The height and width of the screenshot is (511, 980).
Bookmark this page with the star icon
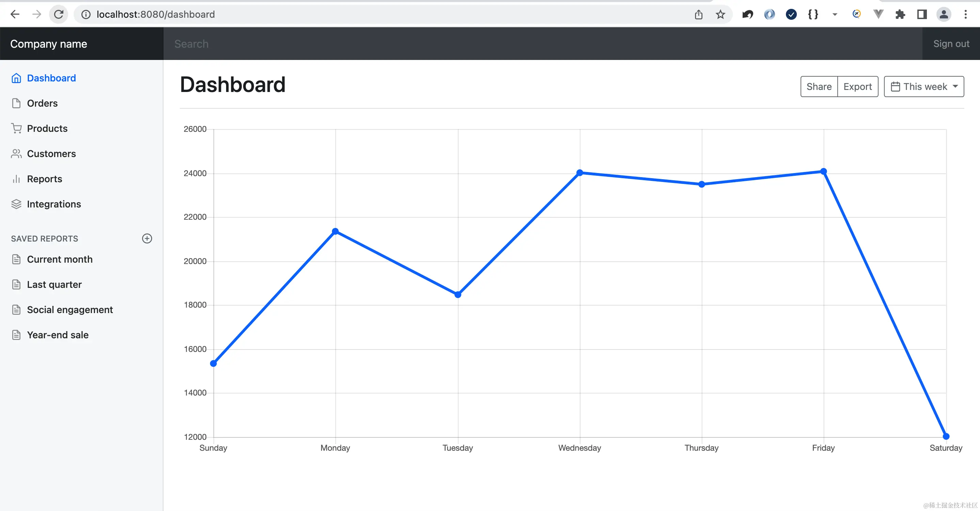pos(720,14)
